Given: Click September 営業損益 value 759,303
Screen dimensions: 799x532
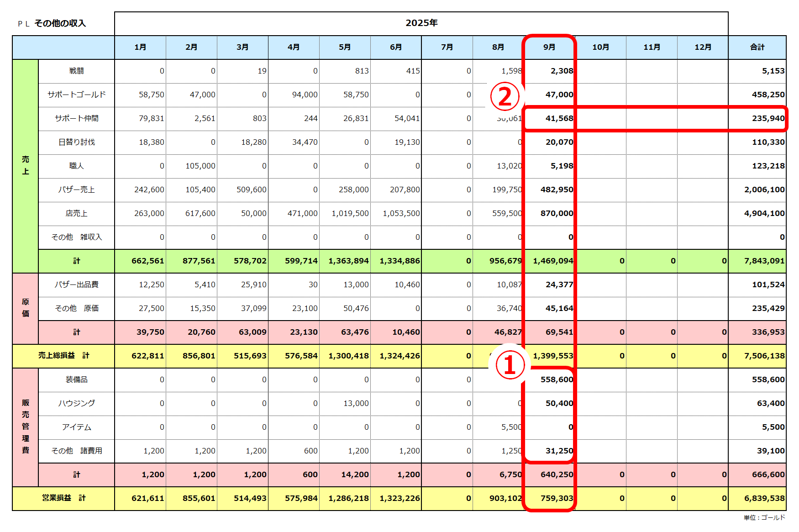Looking at the screenshot, I should (556, 498).
